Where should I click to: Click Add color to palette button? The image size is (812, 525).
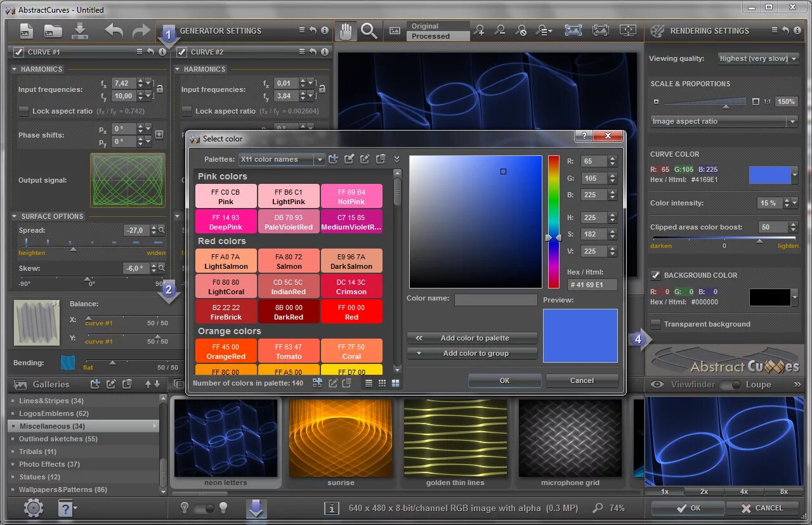[473, 338]
